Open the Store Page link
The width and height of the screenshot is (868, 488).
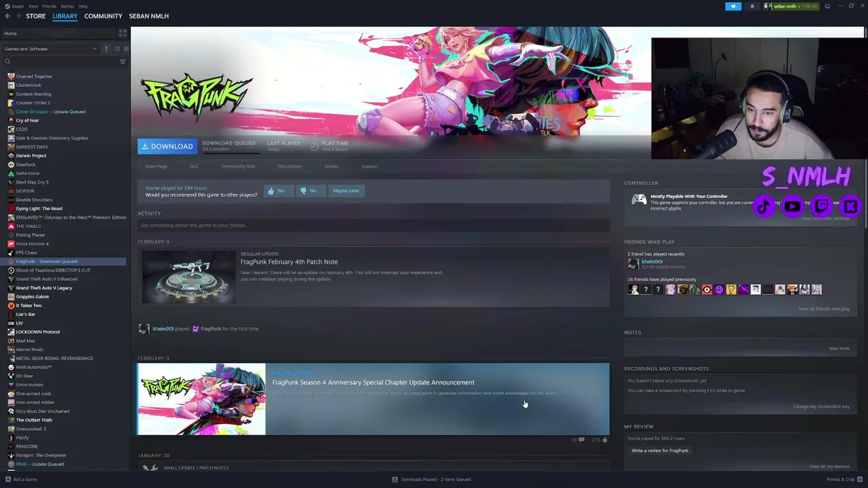pos(156,166)
